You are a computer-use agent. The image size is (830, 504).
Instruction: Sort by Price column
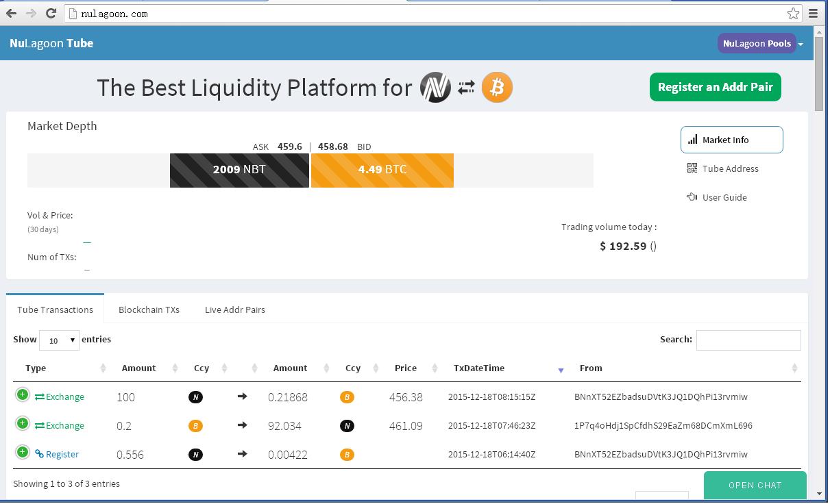(412, 368)
